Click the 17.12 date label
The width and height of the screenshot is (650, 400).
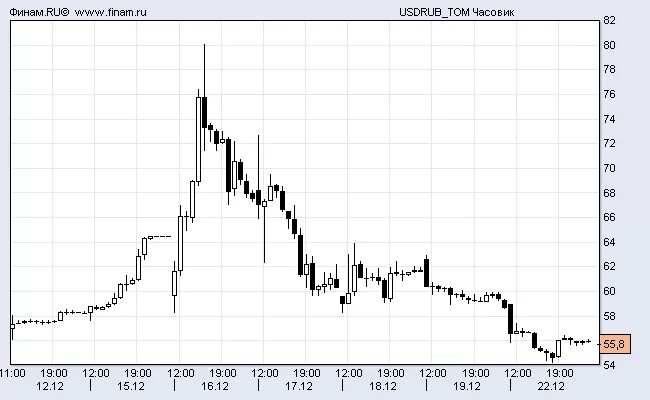click(298, 386)
